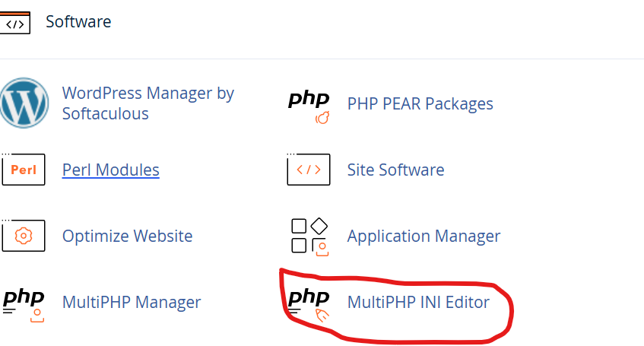Click the MultiPHP INI Editor php icon
This screenshot has width=644, height=346.
309,303
